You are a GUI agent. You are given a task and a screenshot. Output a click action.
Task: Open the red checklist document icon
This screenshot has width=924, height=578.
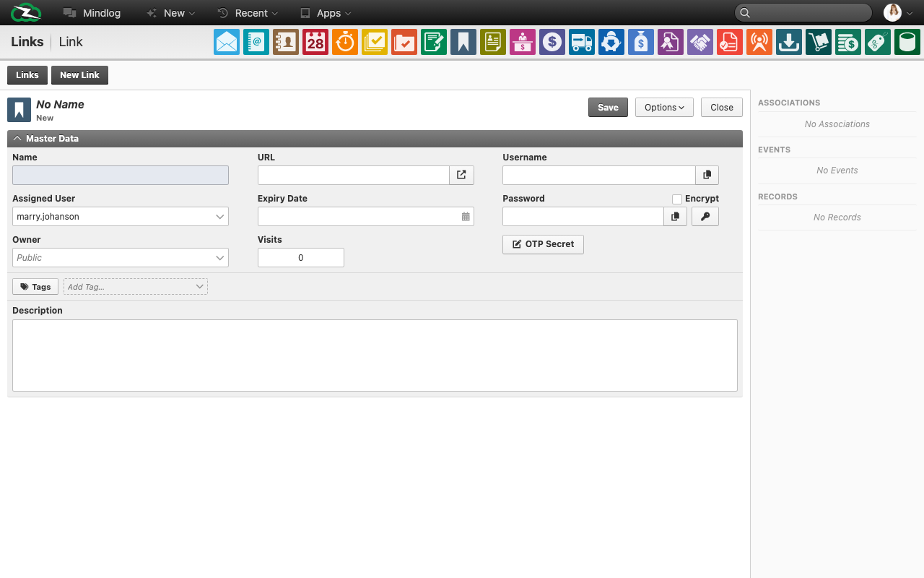click(730, 42)
